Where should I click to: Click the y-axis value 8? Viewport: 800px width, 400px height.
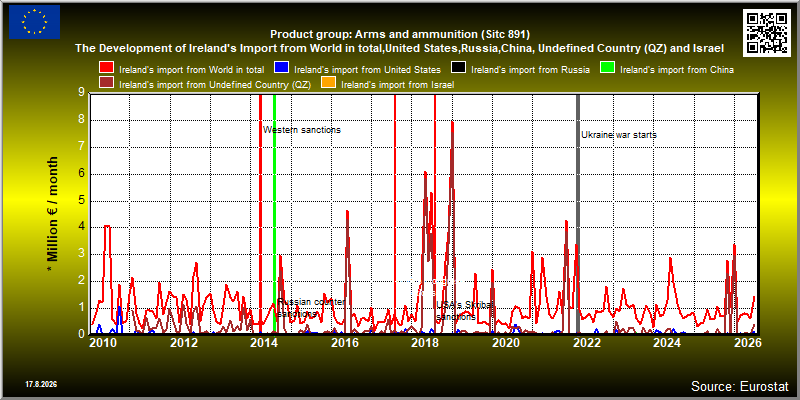point(81,120)
